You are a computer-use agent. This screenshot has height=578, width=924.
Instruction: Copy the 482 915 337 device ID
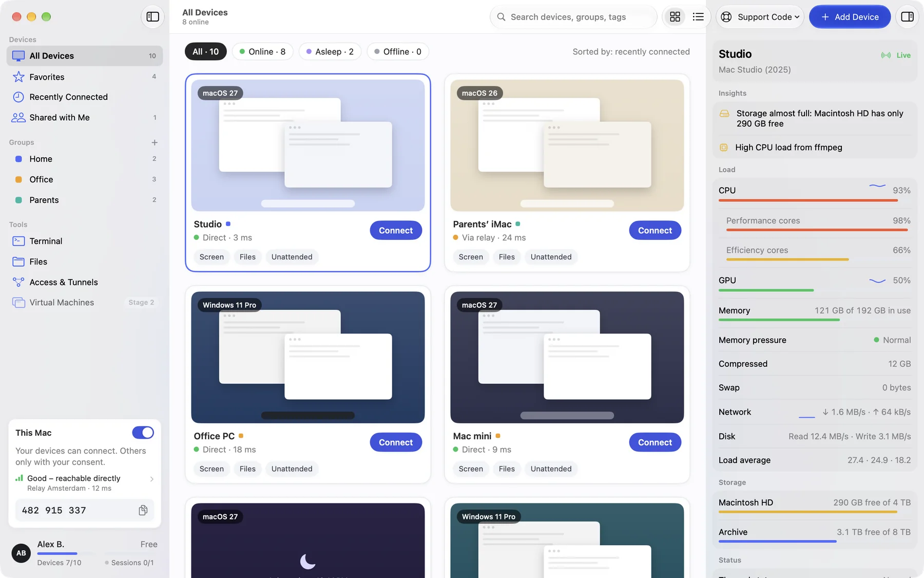point(143,510)
